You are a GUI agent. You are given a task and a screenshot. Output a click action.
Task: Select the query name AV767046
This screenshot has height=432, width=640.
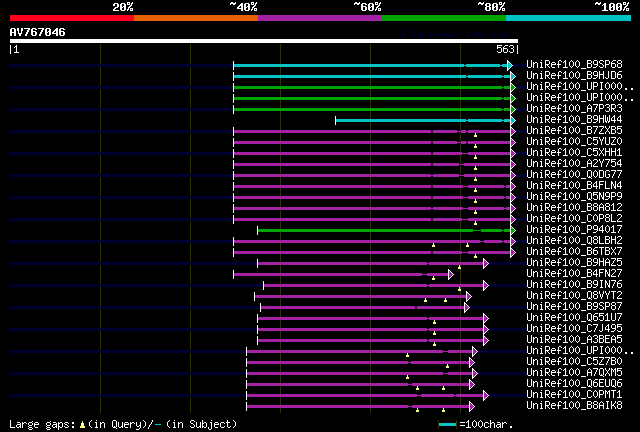[38, 32]
